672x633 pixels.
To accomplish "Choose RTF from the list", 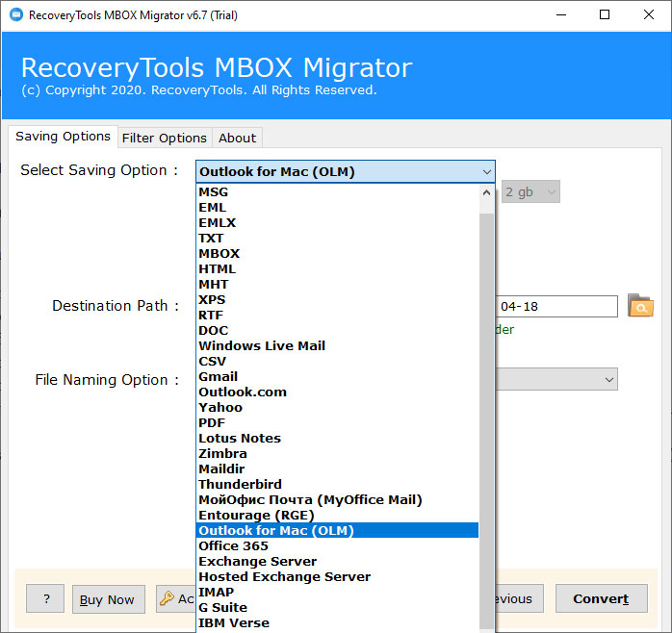I will point(337,316).
